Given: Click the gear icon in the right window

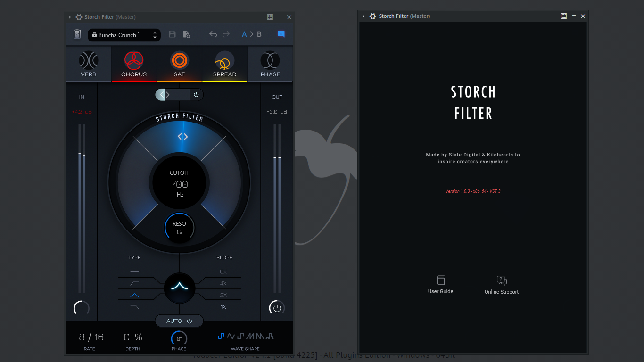Looking at the screenshot, I should click(x=373, y=16).
